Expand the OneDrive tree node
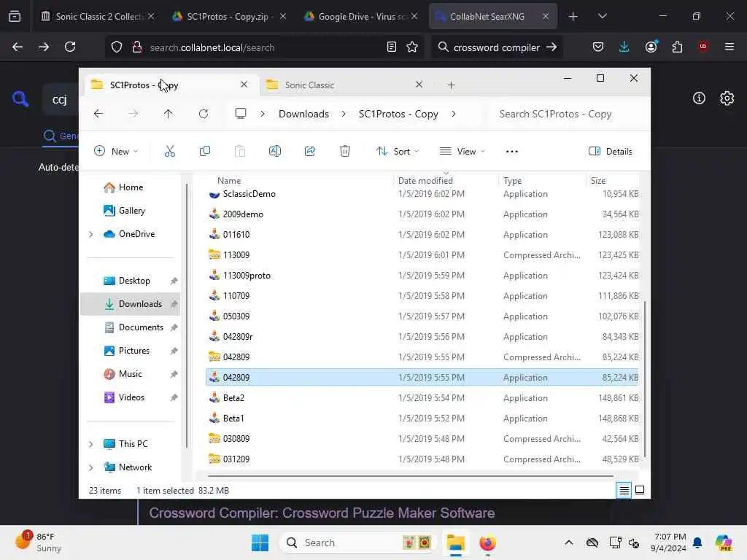Screen dimensions: 747x560 [91, 234]
